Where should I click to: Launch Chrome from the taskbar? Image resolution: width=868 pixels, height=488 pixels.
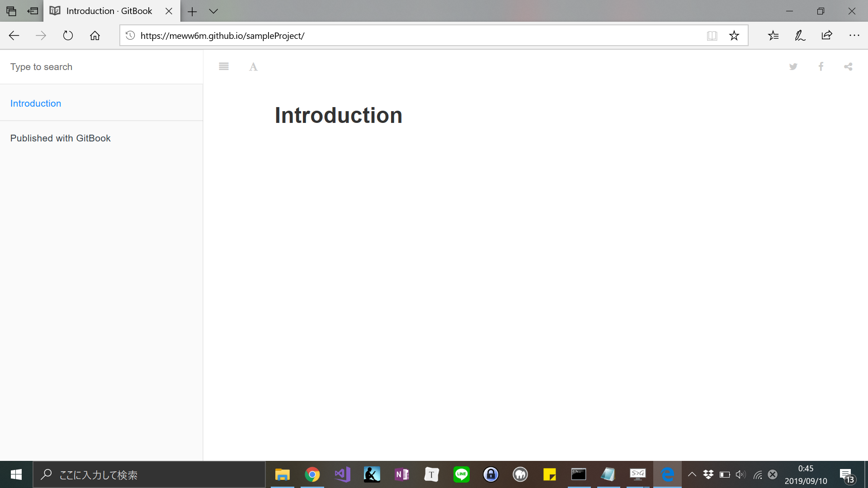tap(312, 474)
